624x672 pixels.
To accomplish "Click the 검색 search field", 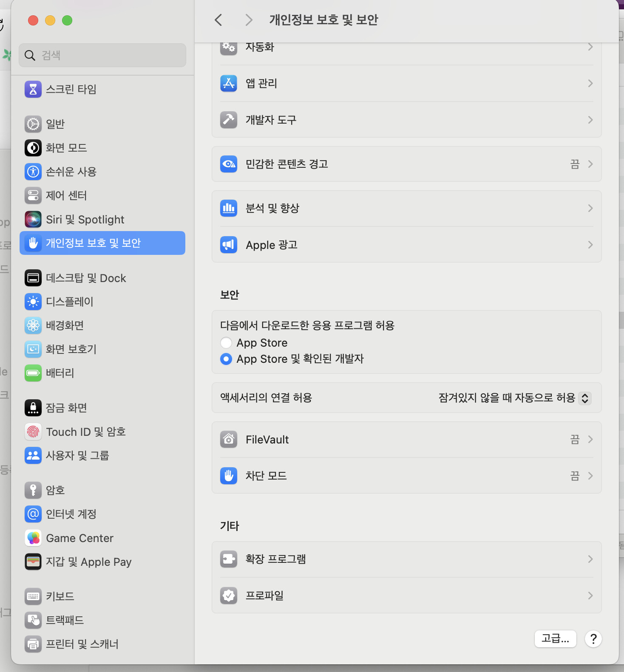I will 102,55.
